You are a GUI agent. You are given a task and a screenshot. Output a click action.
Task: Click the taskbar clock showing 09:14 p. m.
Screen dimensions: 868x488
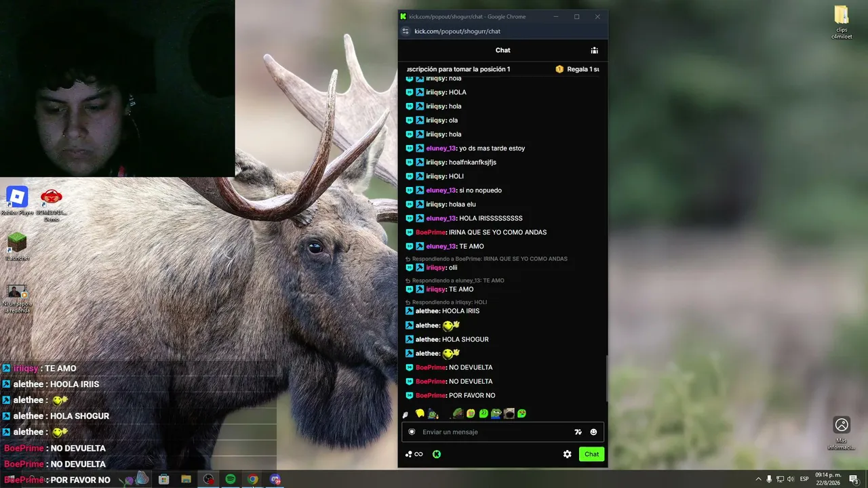coord(828,479)
